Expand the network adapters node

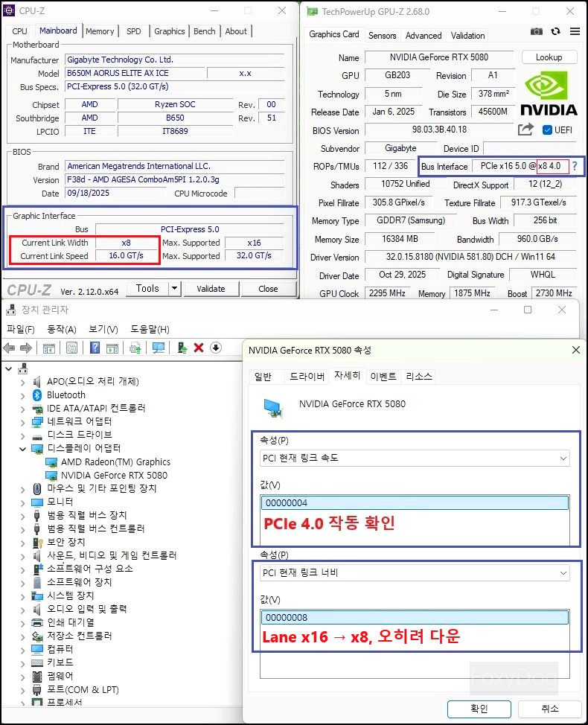pos(22,422)
